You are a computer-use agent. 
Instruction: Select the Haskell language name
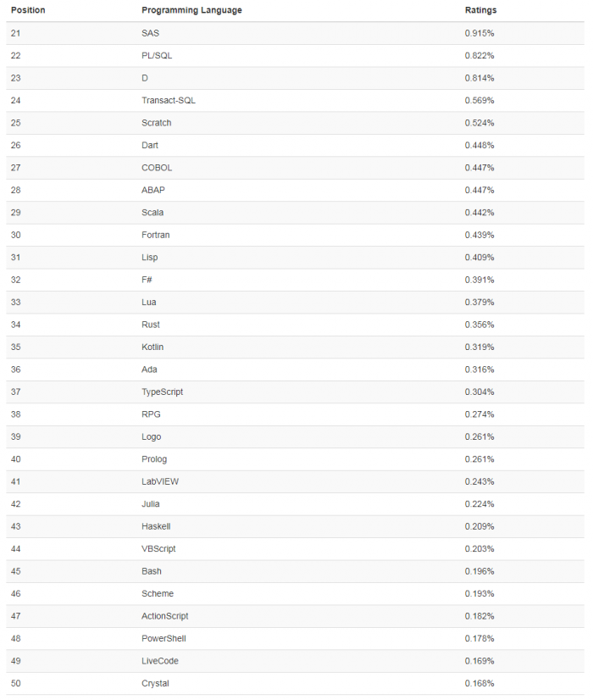(x=156, y=526)
